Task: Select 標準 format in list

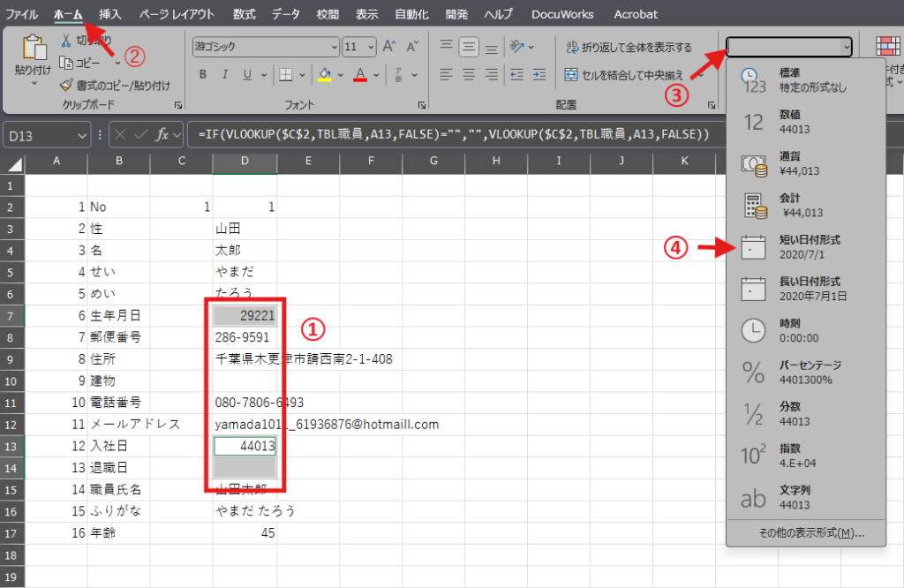Action: 806,79
